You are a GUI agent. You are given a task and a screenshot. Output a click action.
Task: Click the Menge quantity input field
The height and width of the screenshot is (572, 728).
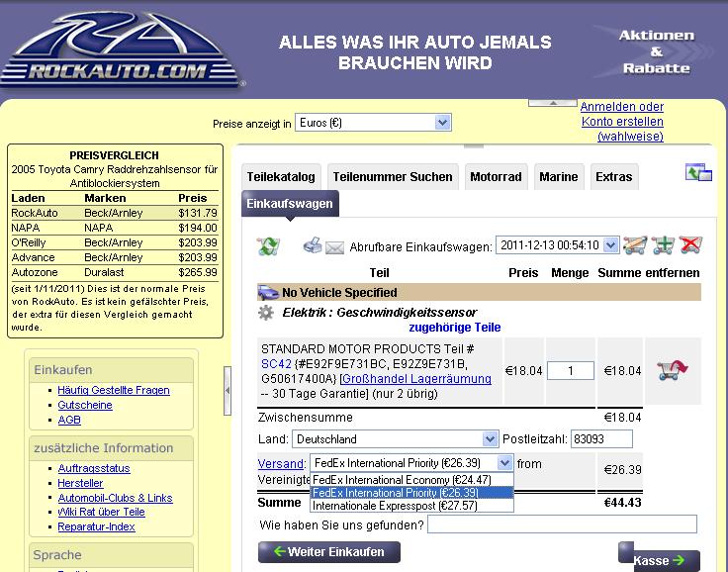[x=570, y=371]
